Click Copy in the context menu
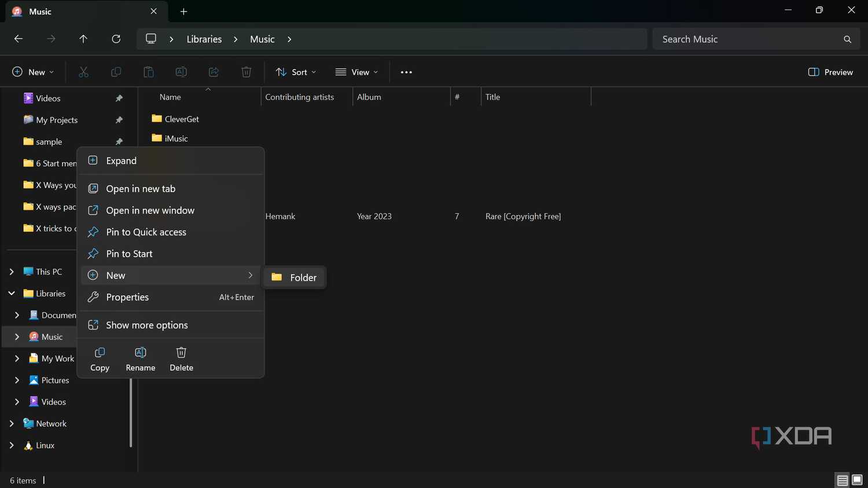Screen dimensions: 868x488 click(x=100, y=359)
